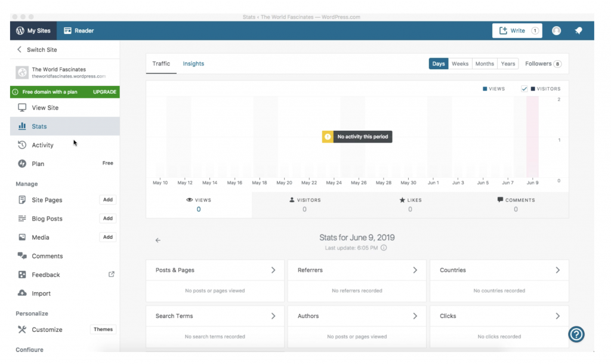Expand the Referrers chevron
This screenshot has width=611, height=364.
coord(415,270)
